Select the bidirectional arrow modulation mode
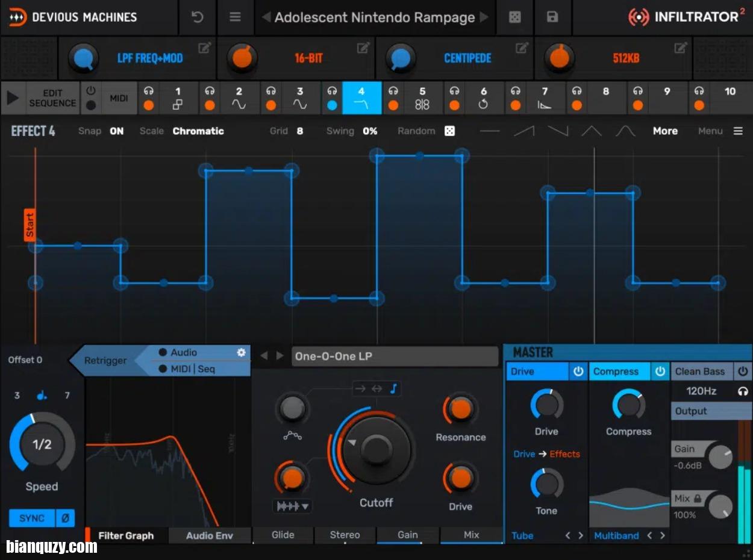The width and height of the screenshot is (753, 560). click(x=377, y=389)
